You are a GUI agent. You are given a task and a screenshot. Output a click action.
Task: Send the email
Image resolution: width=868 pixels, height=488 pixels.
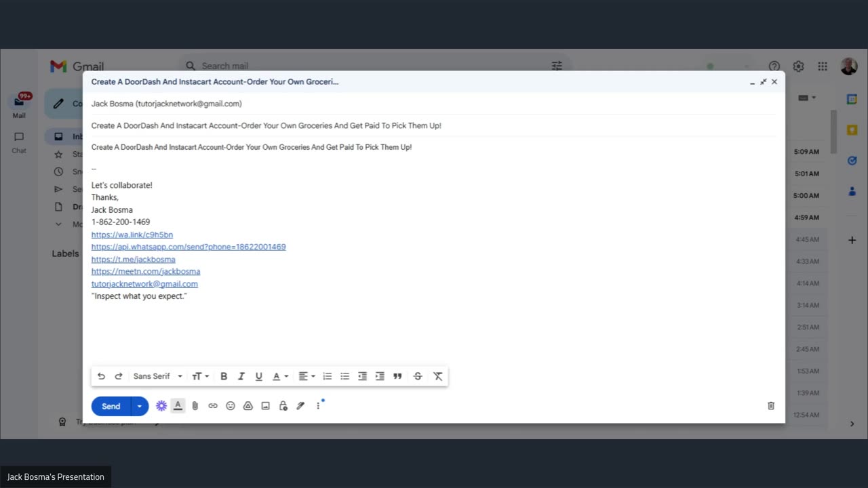point(111,406)
